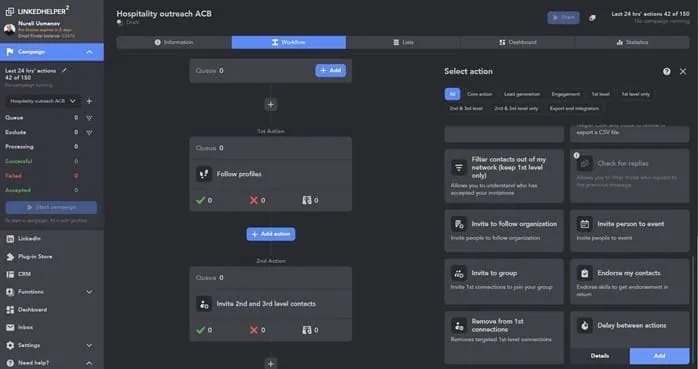The height and width of the screenshot is (369, 698).
Task: Switch to the Statistics tab
Action: click(x=632, y=42)
